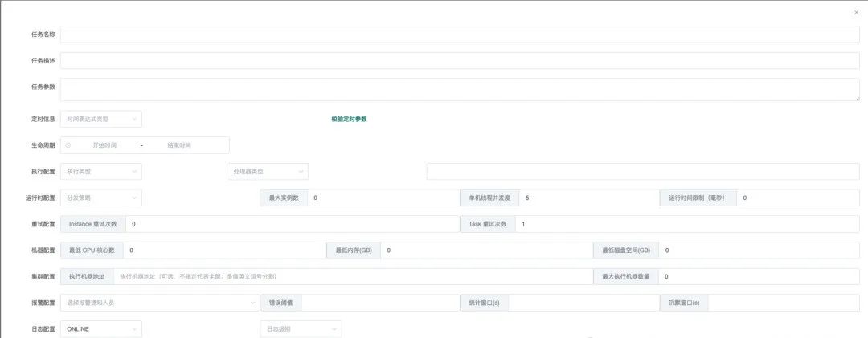Click the resize handle of 任务参数 textarea
Screen dimensions: 868x338
(857, 99)
